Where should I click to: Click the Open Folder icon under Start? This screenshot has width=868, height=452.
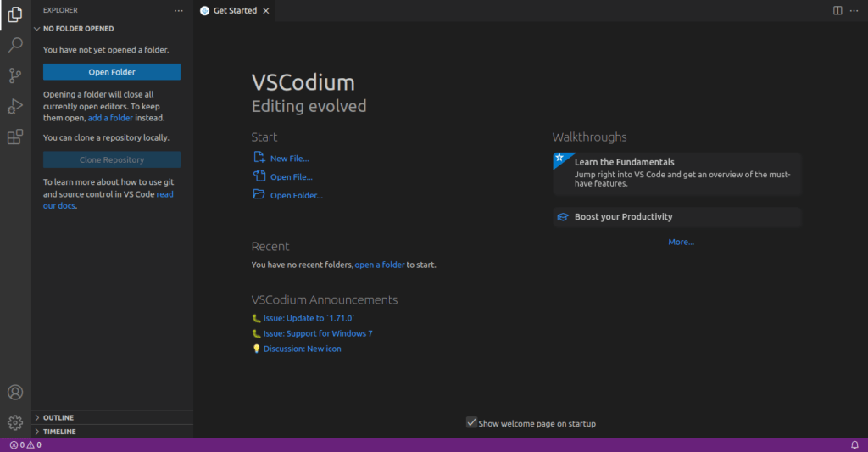click(259, 194)
